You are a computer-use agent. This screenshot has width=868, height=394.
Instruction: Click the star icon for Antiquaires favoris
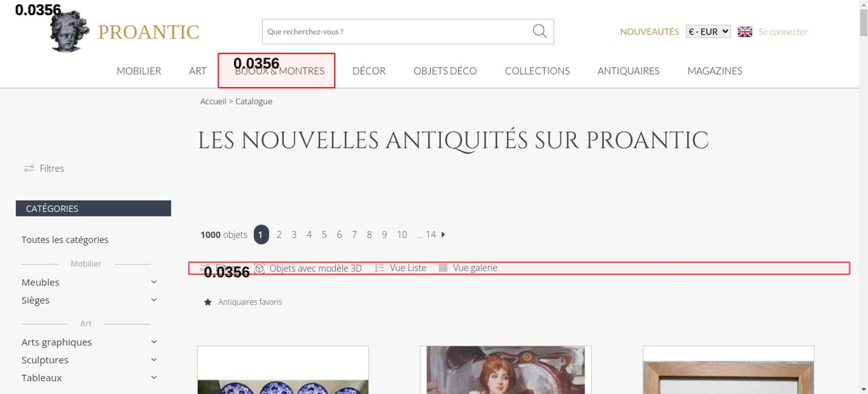click(208, 302)
